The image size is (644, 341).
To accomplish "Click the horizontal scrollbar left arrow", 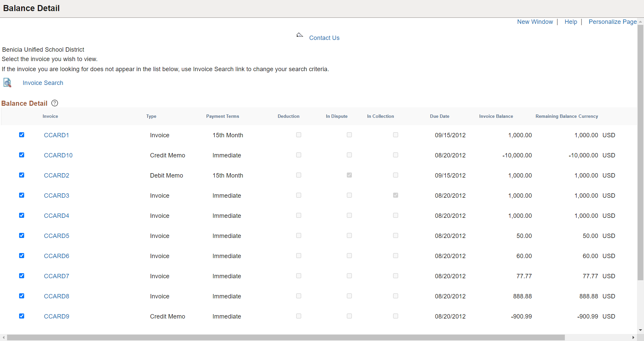I will [x=3, y=337].
